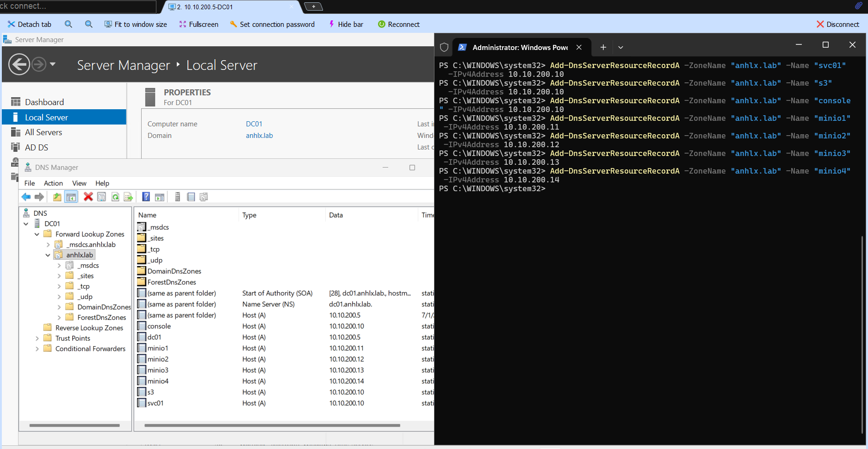Click the red Delete icon in DNS Manager
Screen dimensions: 868x449
pos(88,197)
